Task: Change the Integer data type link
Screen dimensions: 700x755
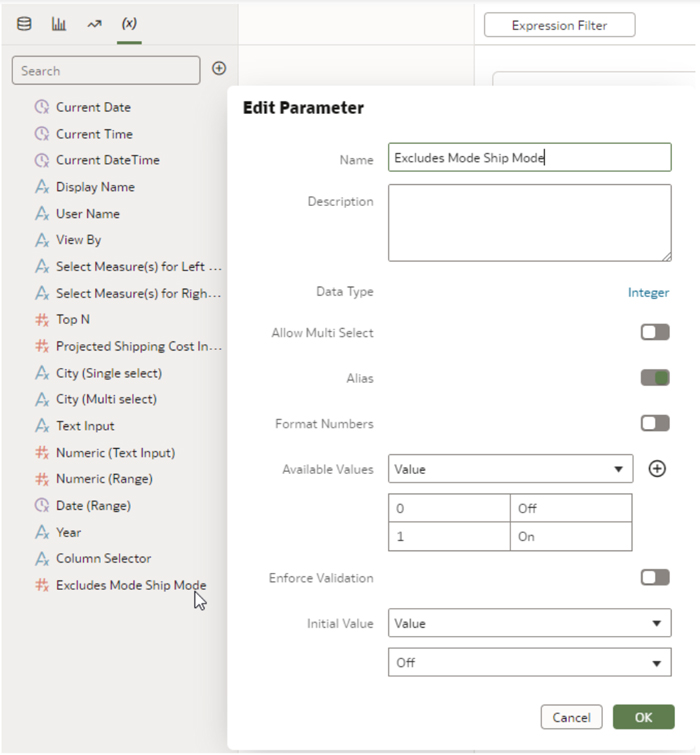Action: pos(648,292)
